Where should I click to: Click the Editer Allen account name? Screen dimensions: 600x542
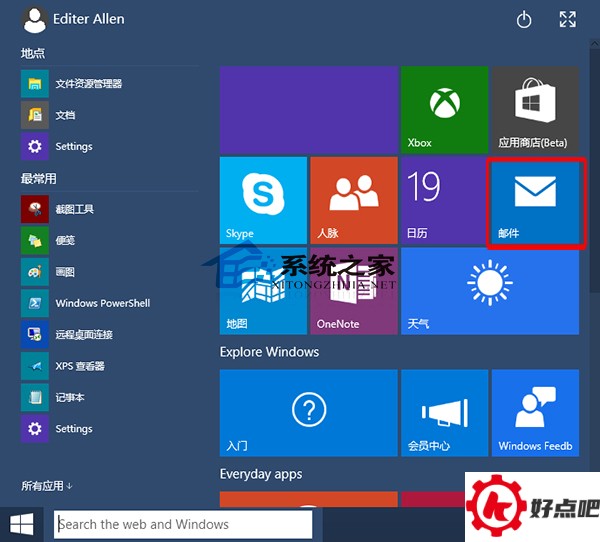[x=88, y=19]
